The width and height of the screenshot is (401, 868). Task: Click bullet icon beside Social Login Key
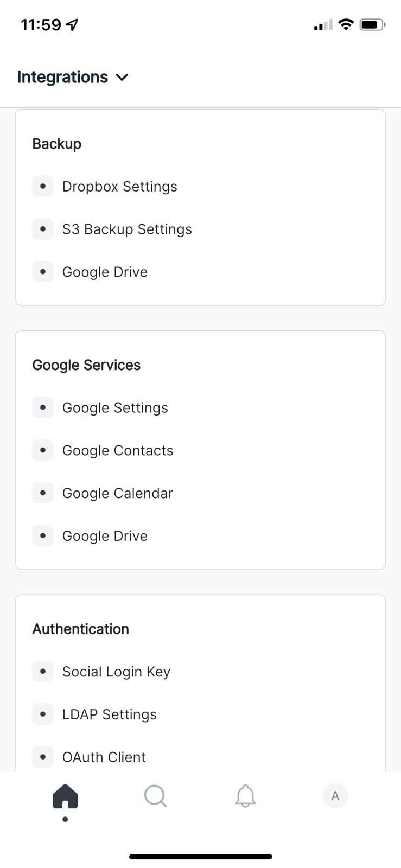click(43, 671)
